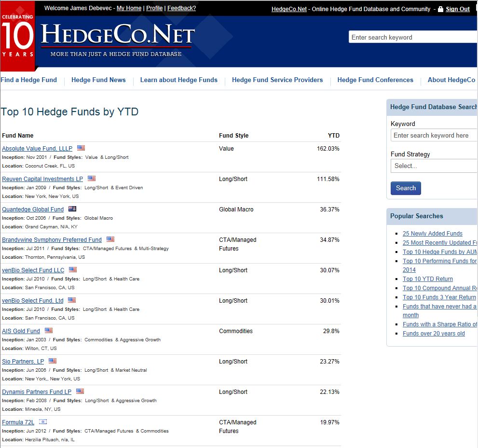Open Top 10 Hedge Funds by AUM
478x448 pixels.
pos(439,252)
